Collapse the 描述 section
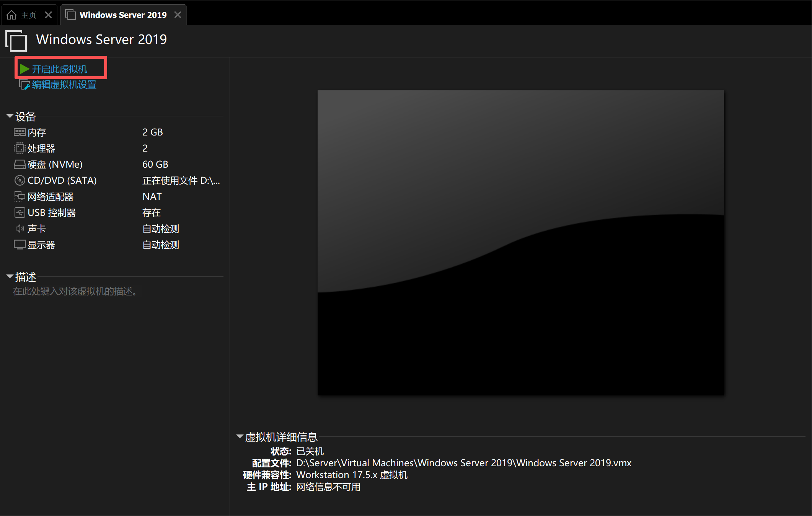Screen dimensions: 812x516 10,276
